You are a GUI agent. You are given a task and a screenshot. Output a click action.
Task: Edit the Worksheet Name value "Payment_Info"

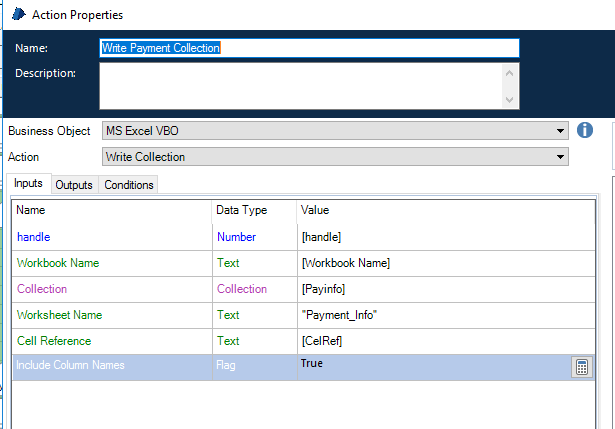click(430, 315)
